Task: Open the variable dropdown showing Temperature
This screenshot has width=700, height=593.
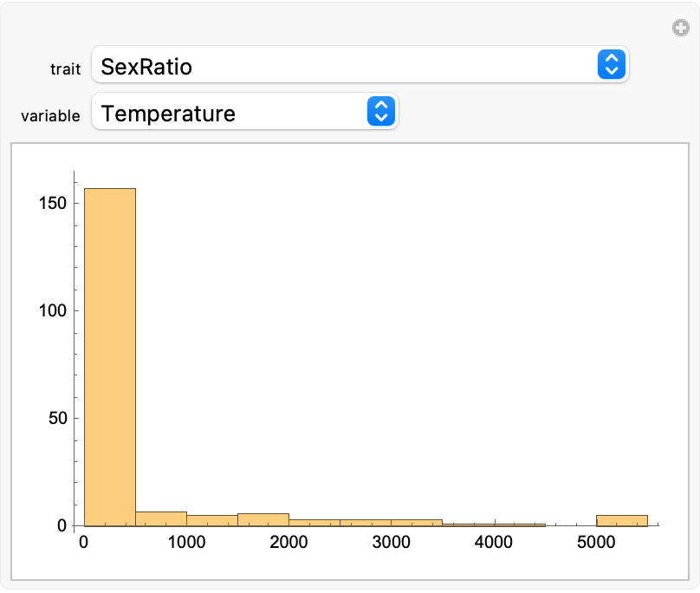Action: coord(234,113)
